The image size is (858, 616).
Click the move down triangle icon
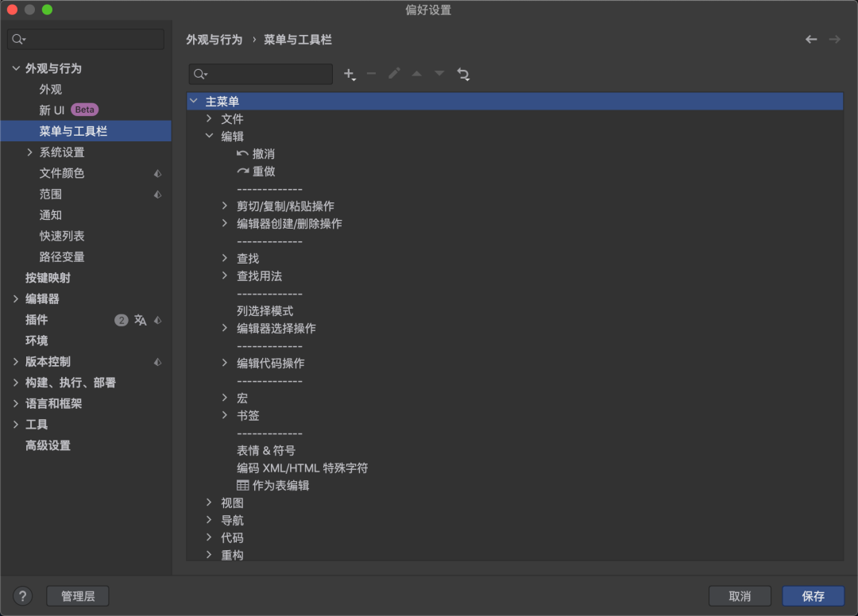[439, 73]
